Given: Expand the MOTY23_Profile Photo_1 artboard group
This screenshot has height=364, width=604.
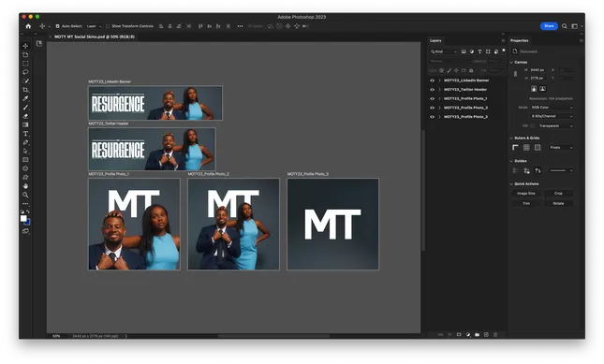Looking at the screenshot, I should point(439,99).
